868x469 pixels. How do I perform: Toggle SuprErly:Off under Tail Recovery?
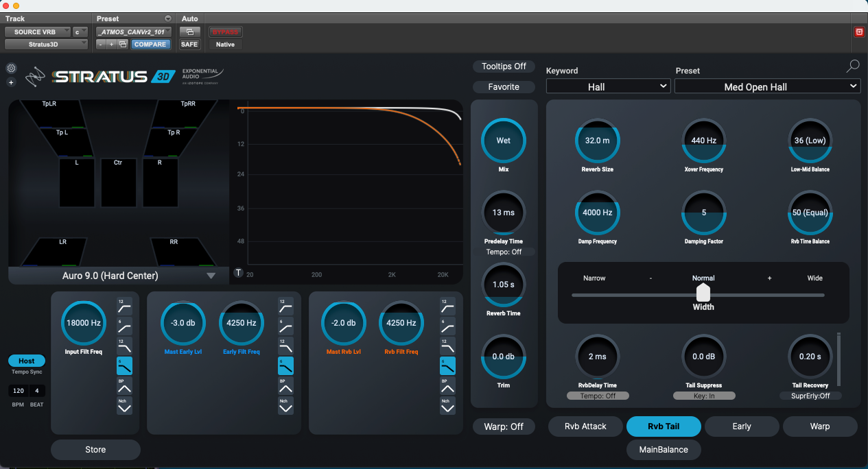(810, 396)
